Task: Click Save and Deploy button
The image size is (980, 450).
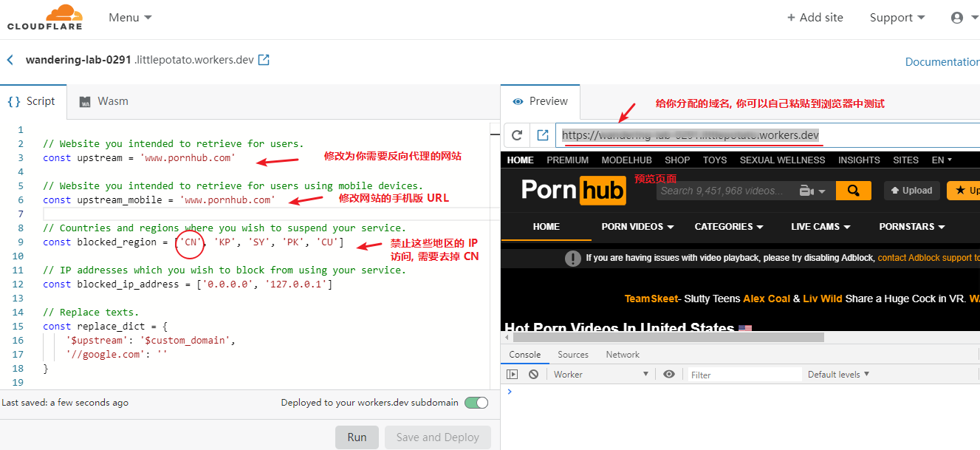Action: tap(438, 437)
